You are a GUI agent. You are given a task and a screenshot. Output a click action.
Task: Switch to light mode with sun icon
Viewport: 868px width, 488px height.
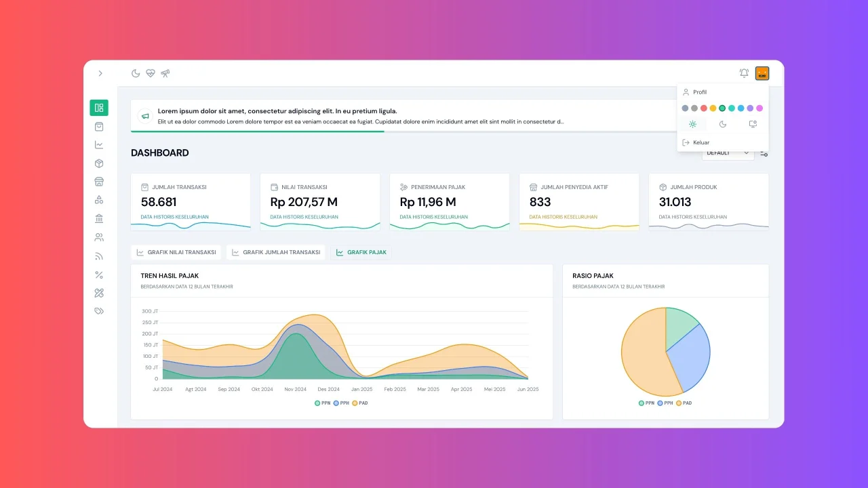pyautogui.click(x=692, y=124)
